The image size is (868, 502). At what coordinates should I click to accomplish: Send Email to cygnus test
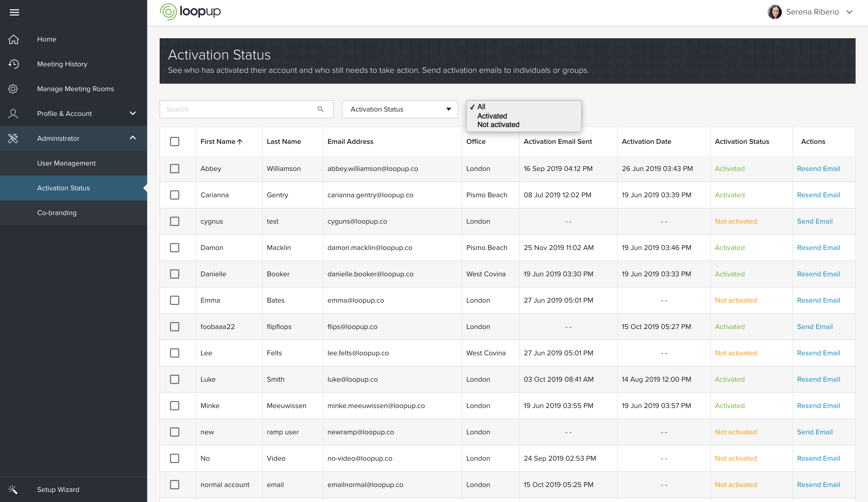click(x=815, y=221)
